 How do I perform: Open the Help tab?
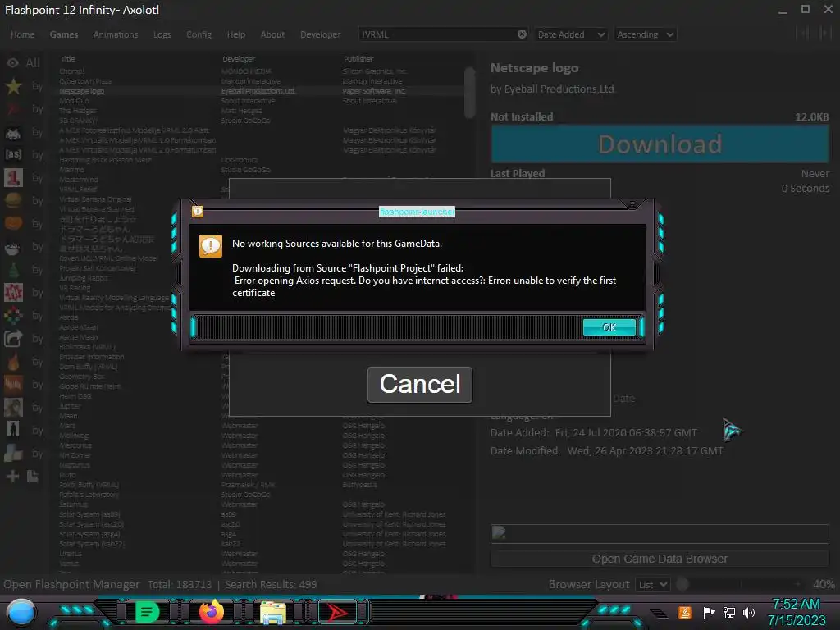(235, 34)
